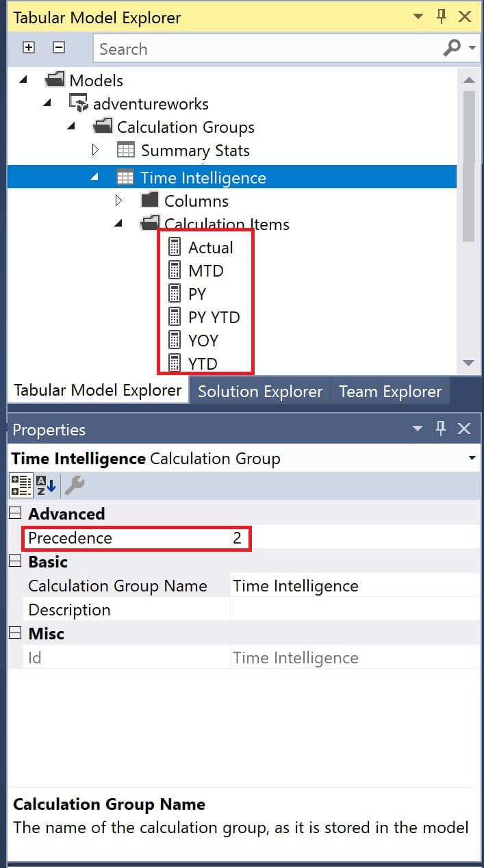Click the search magnifier icon
This screenshot has height=868, width=484.
pyautogui.click(x=452, y=48)
